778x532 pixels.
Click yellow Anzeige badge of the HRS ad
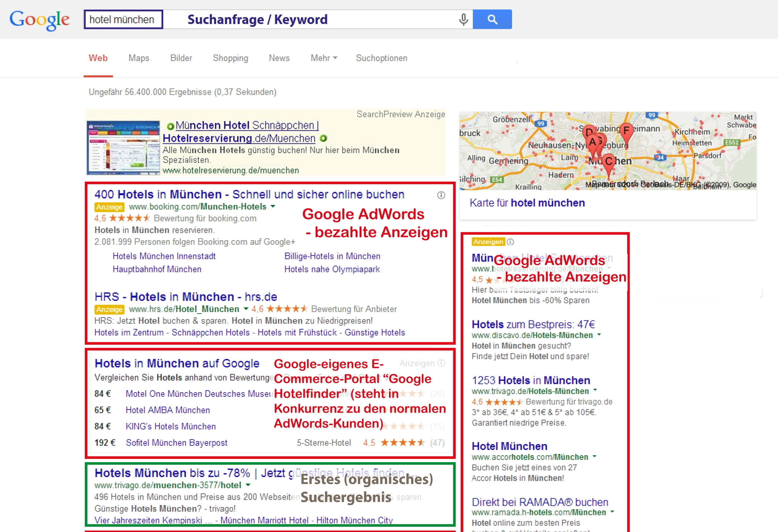tap(109, 309)
